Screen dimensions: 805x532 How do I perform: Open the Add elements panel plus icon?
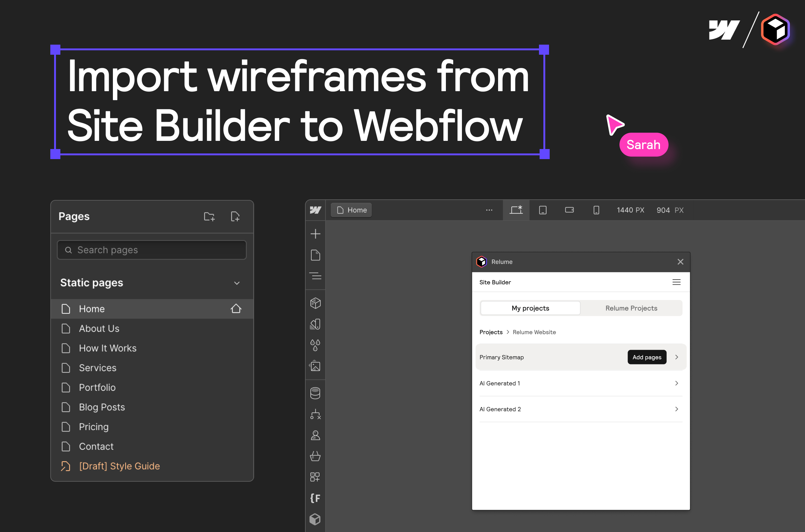(315, 234)
